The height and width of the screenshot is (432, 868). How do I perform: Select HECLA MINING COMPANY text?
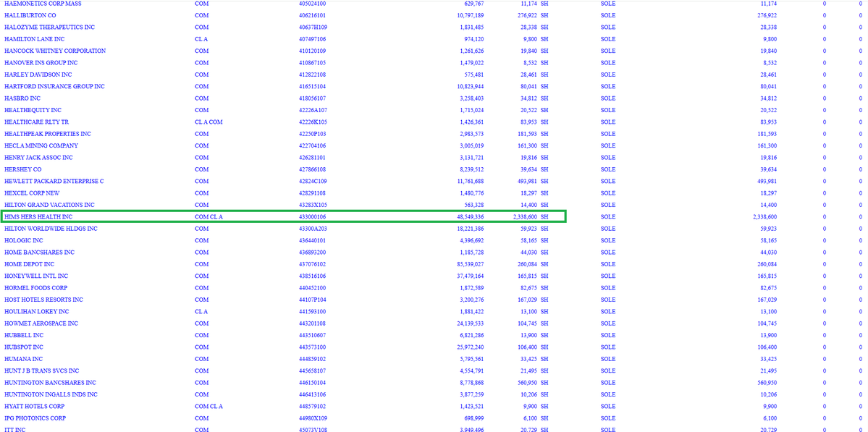41,146
